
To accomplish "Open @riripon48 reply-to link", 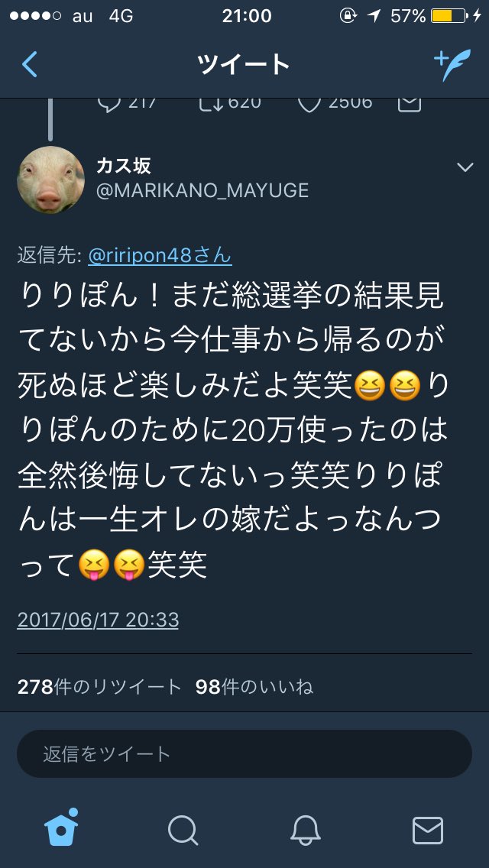I will point(160,256).
